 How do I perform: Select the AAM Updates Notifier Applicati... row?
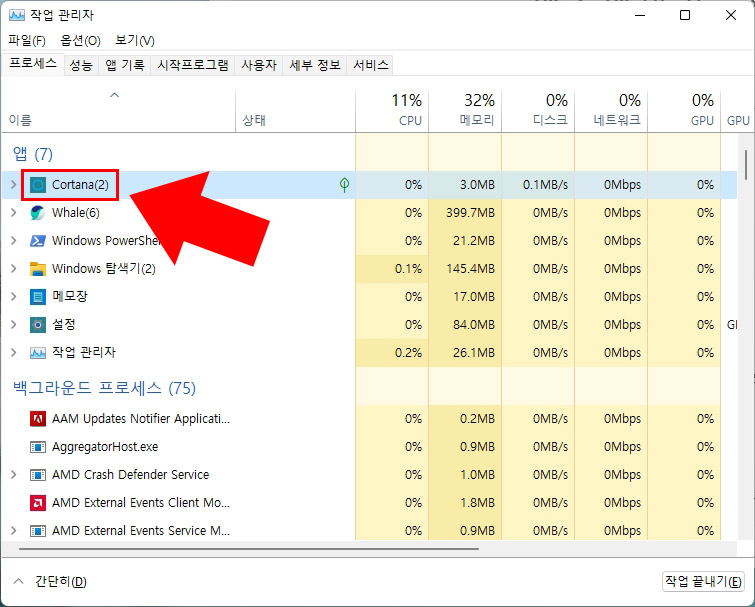tap(369, 419)
